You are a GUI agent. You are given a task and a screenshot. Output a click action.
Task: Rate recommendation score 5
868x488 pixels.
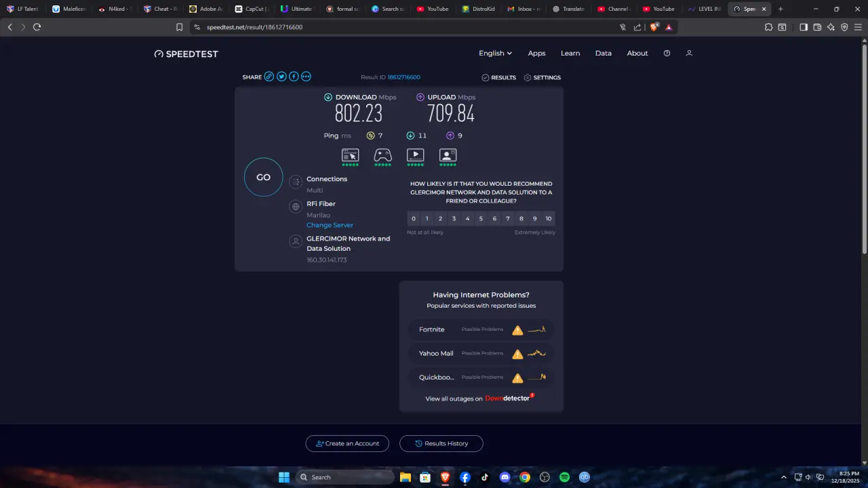pos(481,218)
